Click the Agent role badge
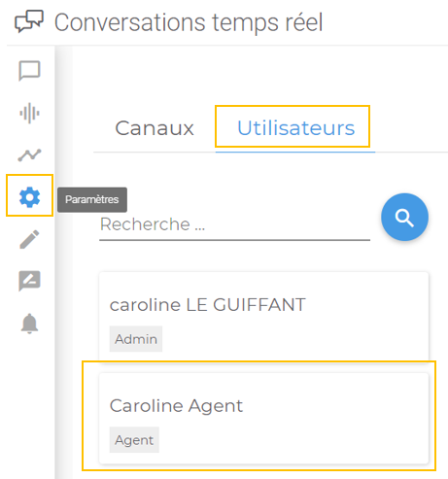 134,440
